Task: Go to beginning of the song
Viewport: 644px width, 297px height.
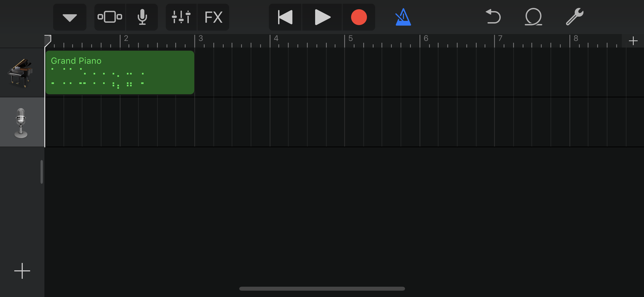Action: click(285, 17)
